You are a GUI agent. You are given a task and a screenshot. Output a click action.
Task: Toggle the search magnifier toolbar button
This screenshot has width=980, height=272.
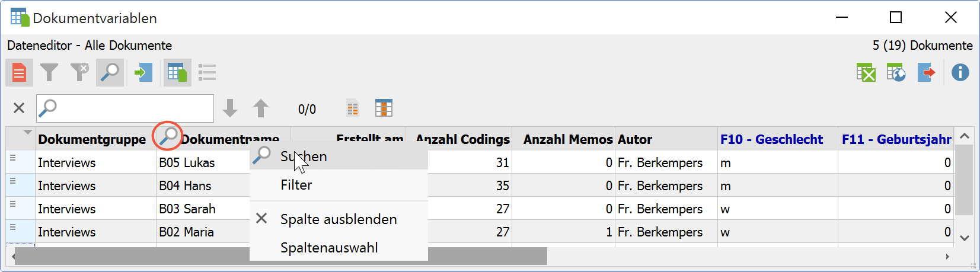(x=110, y=73)
